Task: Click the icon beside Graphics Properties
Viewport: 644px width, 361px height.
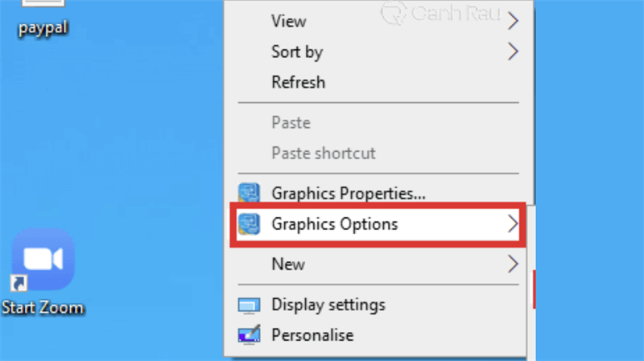Action: (x=250, y=193)
